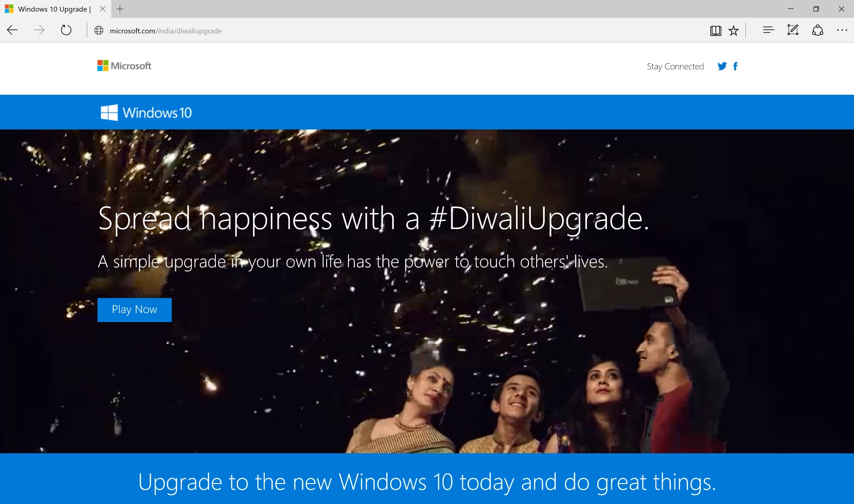
Task: Open Microsoft's Facebook page via f icon
Action: (x=735, y=66)
